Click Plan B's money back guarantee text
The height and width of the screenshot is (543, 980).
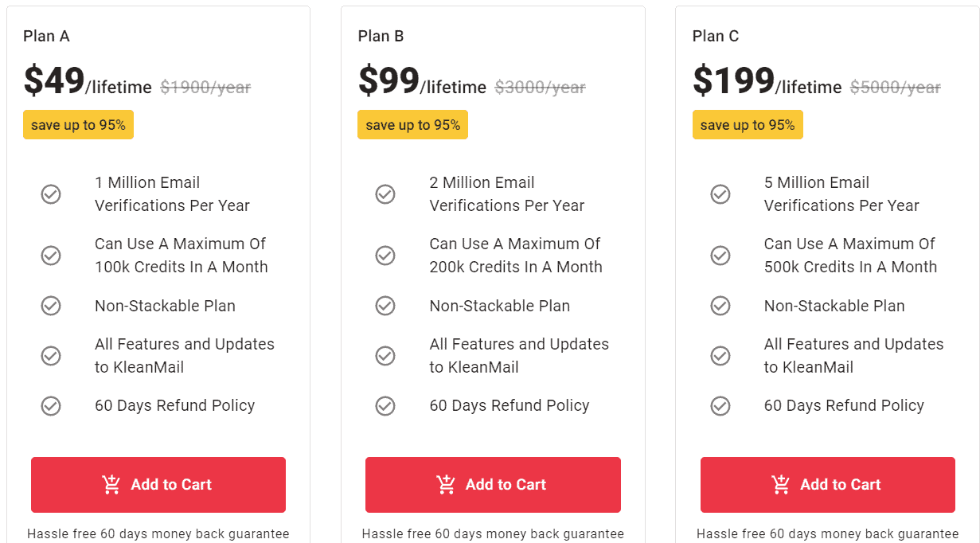point(492,534)
